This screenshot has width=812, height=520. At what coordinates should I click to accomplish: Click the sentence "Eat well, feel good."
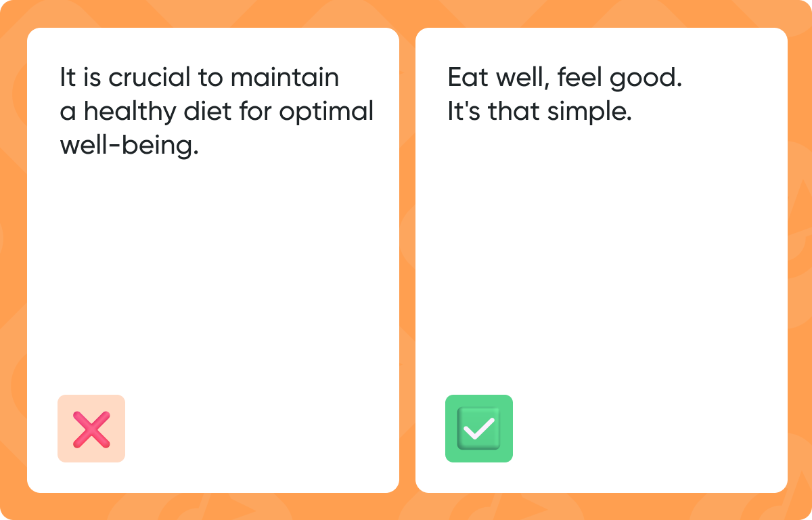(564, 78)
